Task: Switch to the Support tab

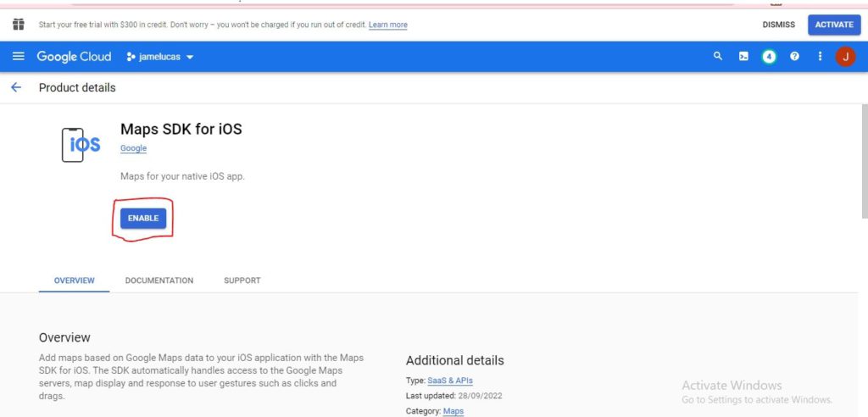Action: (242, 281)
